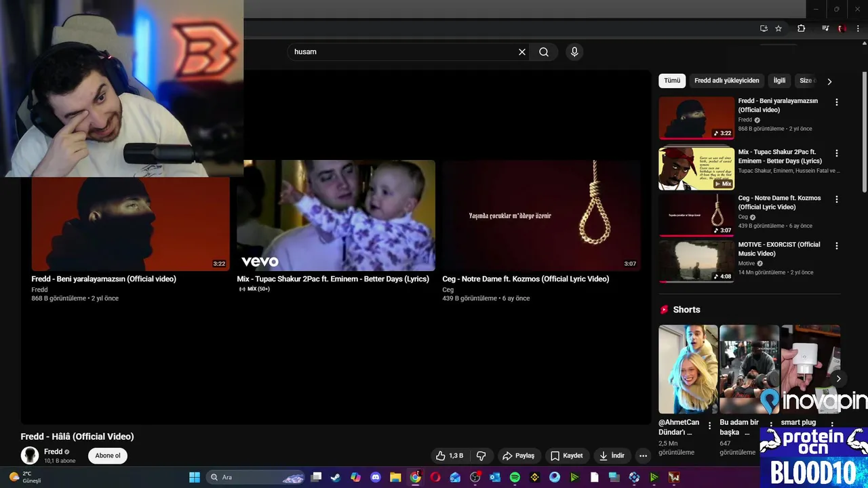The height and width of the screenshot is (488, 868).
Task: Click the magnifier search button
Action: (544, 52)
